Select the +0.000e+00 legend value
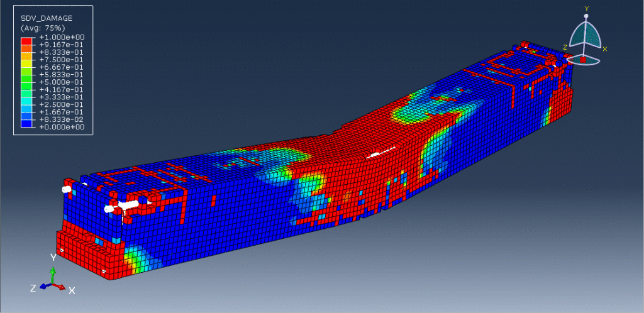This screenshot has height=313, width=644. (x=62, y=127)
